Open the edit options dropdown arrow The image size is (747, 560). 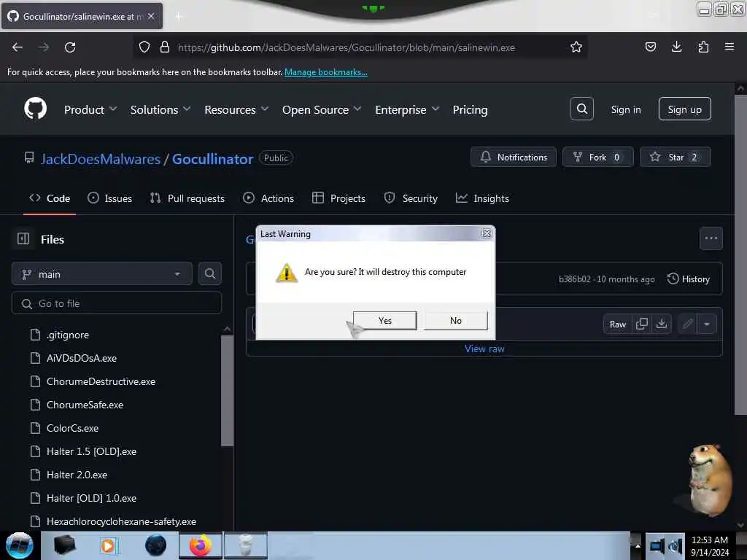pos(706,324)
